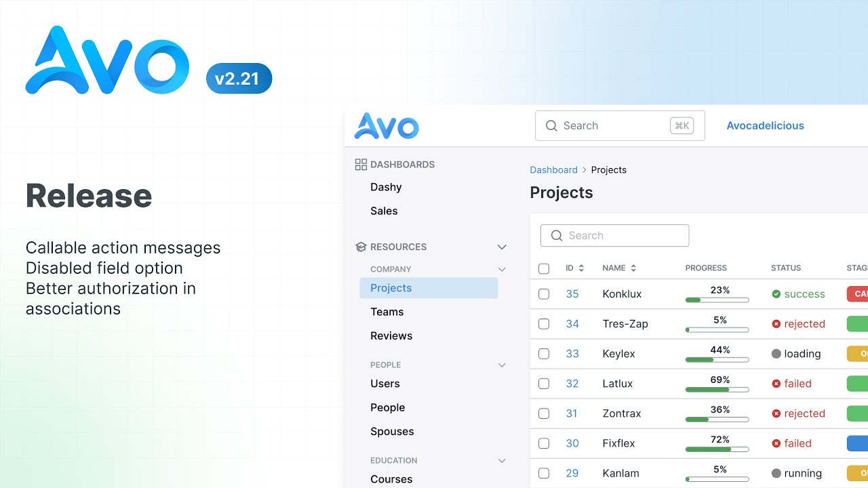
Task: Open People resource in sidebar
Action: point(387,407)
